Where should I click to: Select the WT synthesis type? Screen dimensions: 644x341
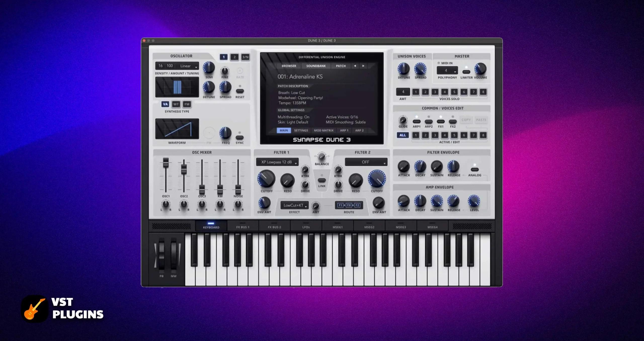pyautogui.click(x=176, y=104)
